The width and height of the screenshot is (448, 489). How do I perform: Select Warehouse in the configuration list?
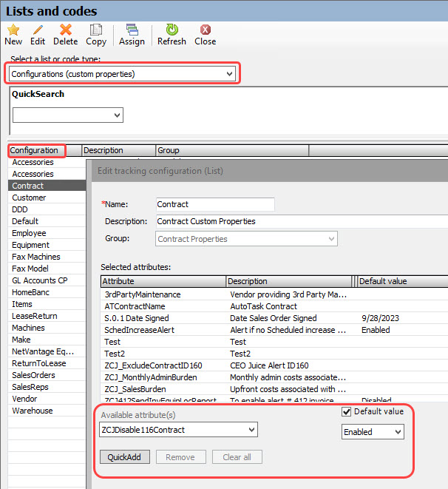(x=47, y=411)
